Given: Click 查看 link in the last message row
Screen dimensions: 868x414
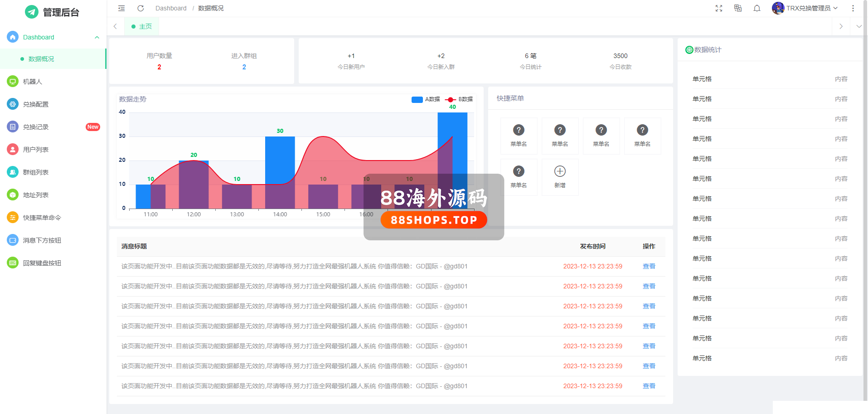Looking at the screenshot, I should pos(649,386).
